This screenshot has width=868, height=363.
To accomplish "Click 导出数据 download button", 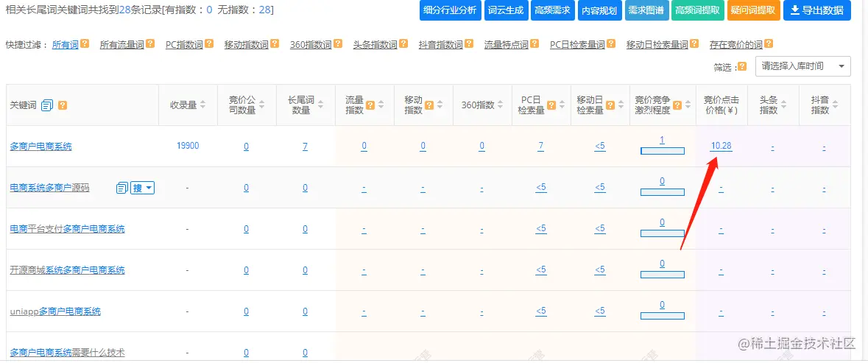I will [x=817, y=10].
